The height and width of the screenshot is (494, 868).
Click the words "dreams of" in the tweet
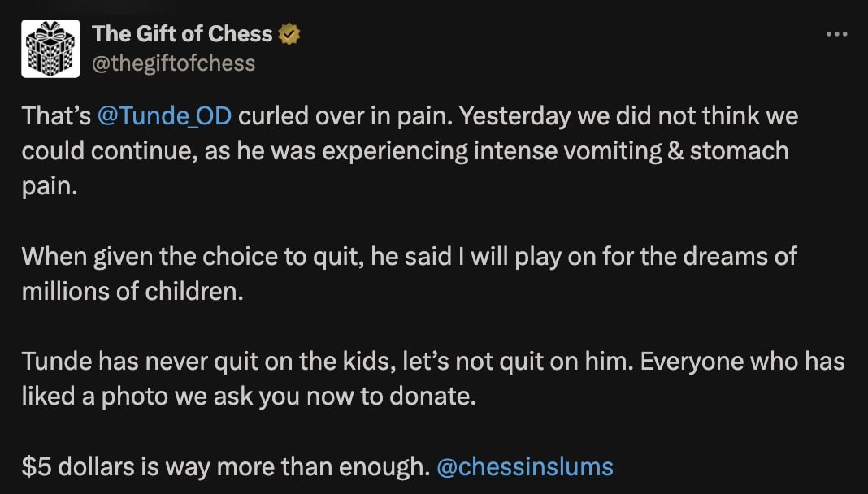[x=748, y=257]
